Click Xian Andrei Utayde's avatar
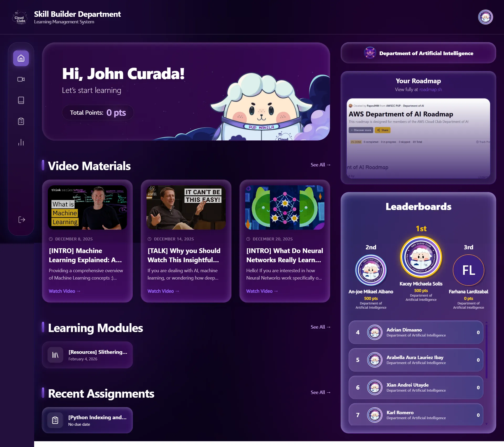This screenshot has width=504, height=447. click(x=375, y=387)
